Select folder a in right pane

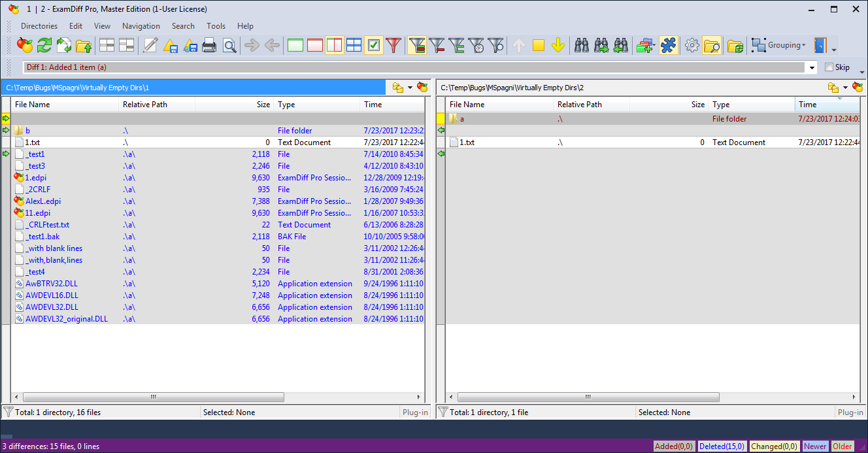[x=652, y=119]
